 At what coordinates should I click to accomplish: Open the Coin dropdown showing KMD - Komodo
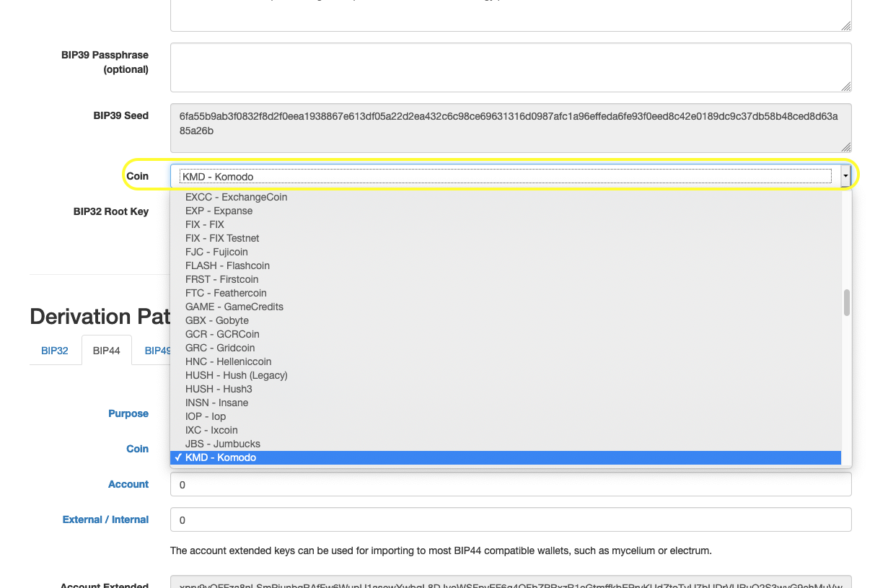(511, 176)
